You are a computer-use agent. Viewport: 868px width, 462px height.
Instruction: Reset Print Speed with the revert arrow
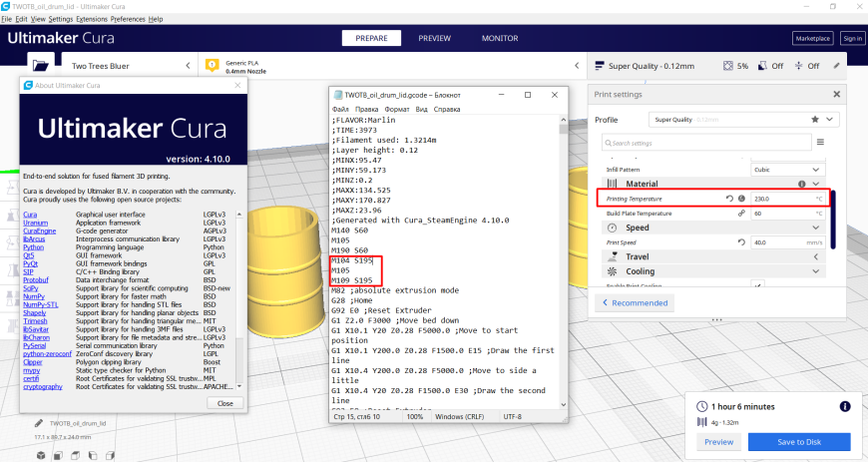point(741,242)
